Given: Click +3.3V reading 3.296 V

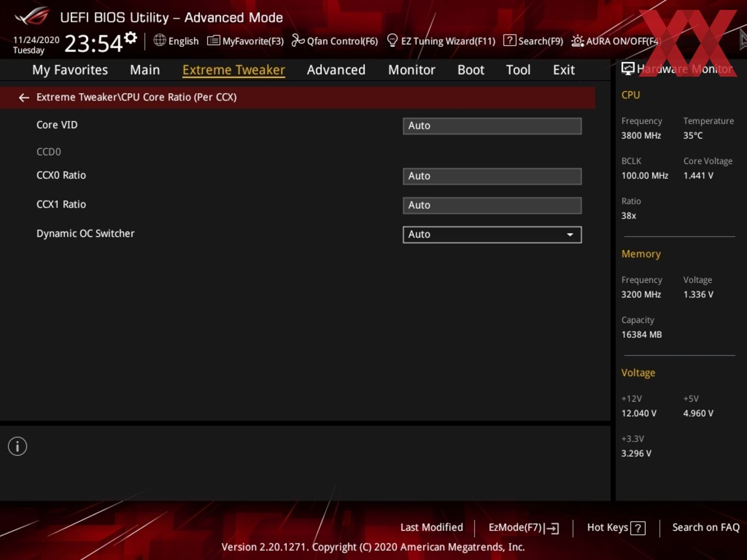Looking at the screenshot, I should [x=636, y=453].
